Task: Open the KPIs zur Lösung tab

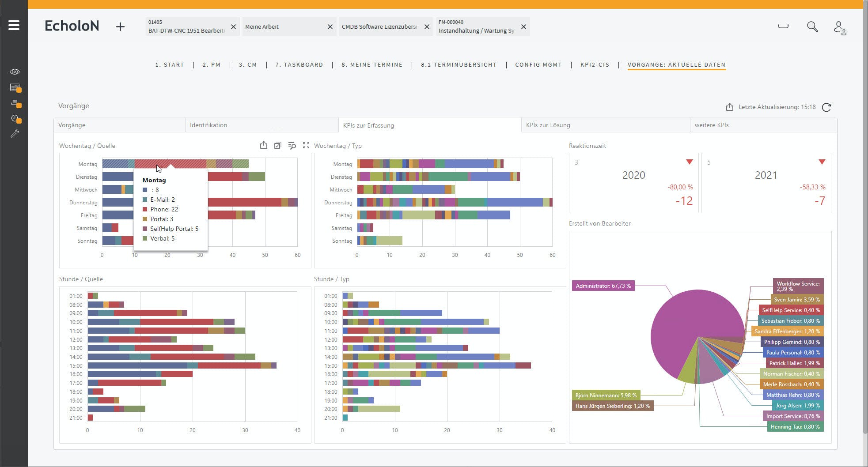Action: 548,125
